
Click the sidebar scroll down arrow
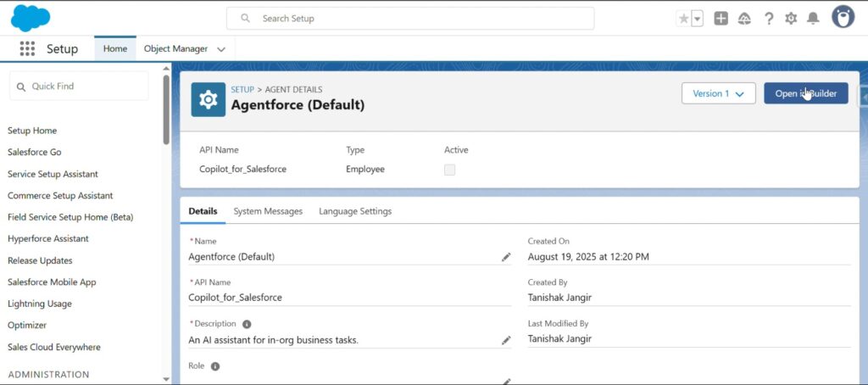[x=166, y=379]
